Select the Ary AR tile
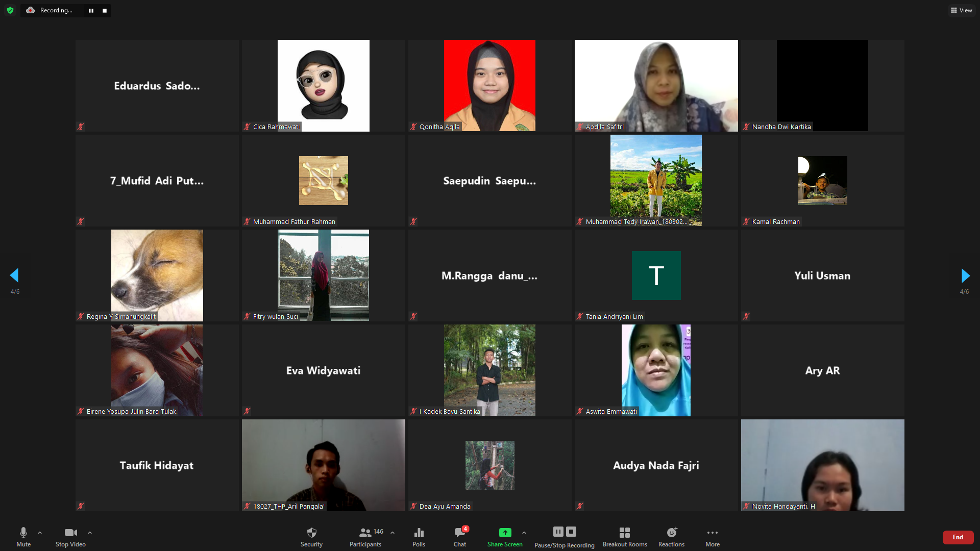The width and height of the screenshot is (980, 551). pos(823,370)
